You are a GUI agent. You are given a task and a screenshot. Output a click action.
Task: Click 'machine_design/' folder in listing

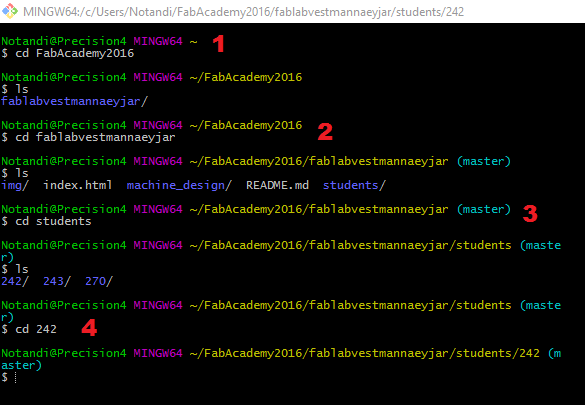(x=179, y=185)
